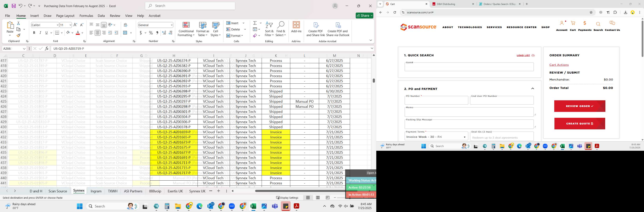Collapse the PO and Payment section
This screenshot has width=644, height=212.
point(532,89)
